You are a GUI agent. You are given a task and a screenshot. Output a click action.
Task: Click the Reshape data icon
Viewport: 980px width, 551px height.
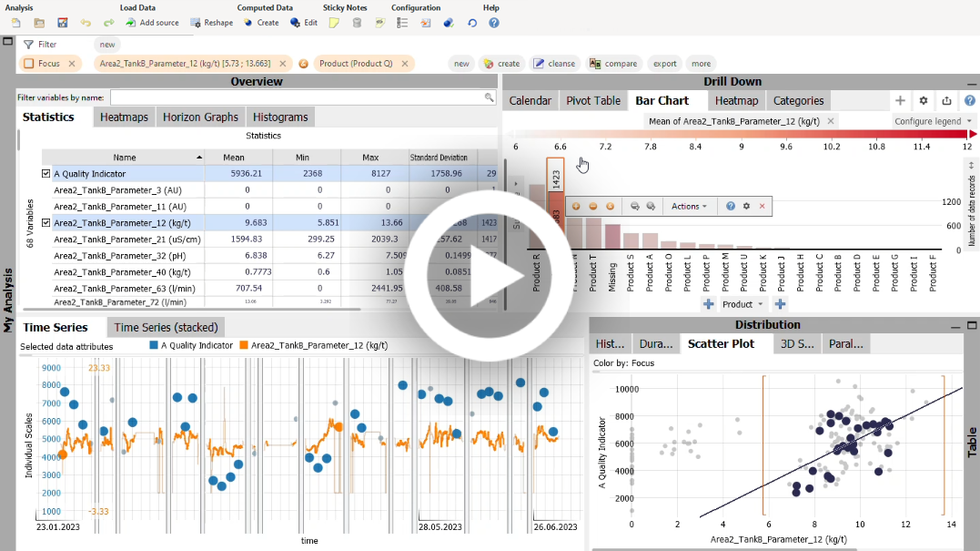(x=196, y=23)
